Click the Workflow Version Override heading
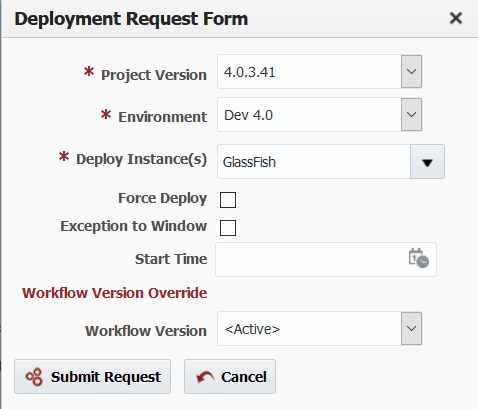 (x=115, y=293)
